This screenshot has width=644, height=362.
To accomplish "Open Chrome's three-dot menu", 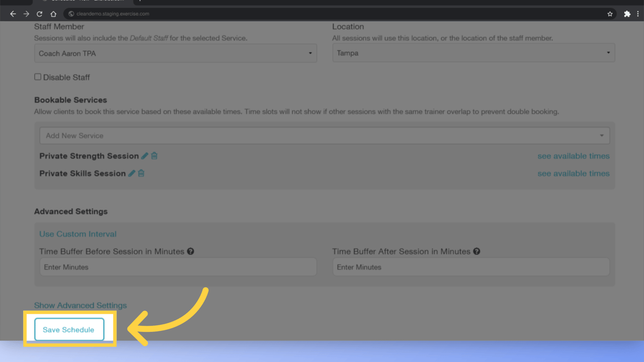I will pos(638,14).
